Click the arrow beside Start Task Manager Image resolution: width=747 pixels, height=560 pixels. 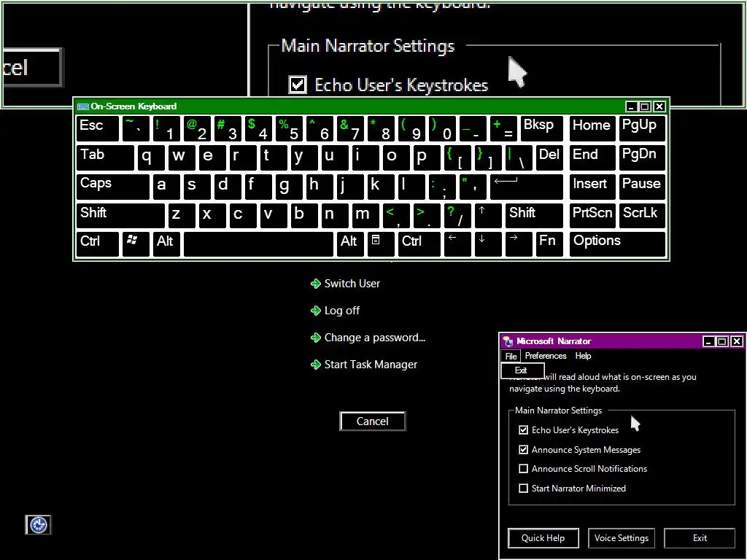[315, 365]
